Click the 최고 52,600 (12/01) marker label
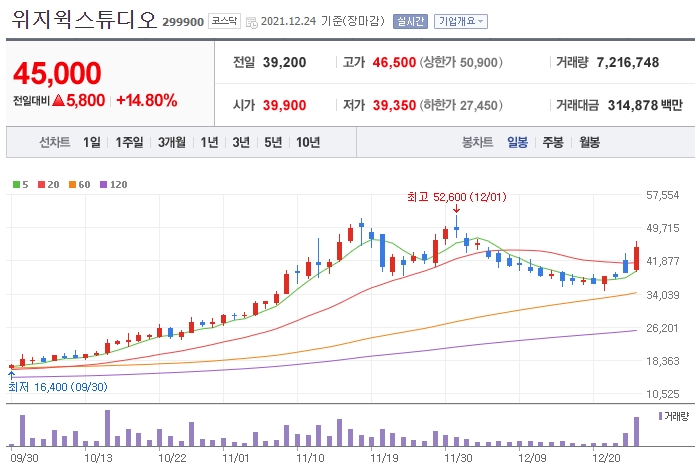 tap(457, 197)
